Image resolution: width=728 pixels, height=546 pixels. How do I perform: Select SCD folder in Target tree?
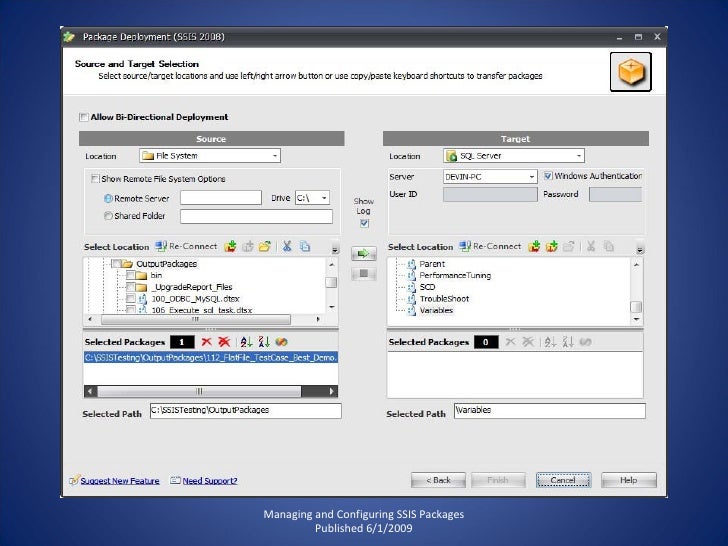(427, 287)
